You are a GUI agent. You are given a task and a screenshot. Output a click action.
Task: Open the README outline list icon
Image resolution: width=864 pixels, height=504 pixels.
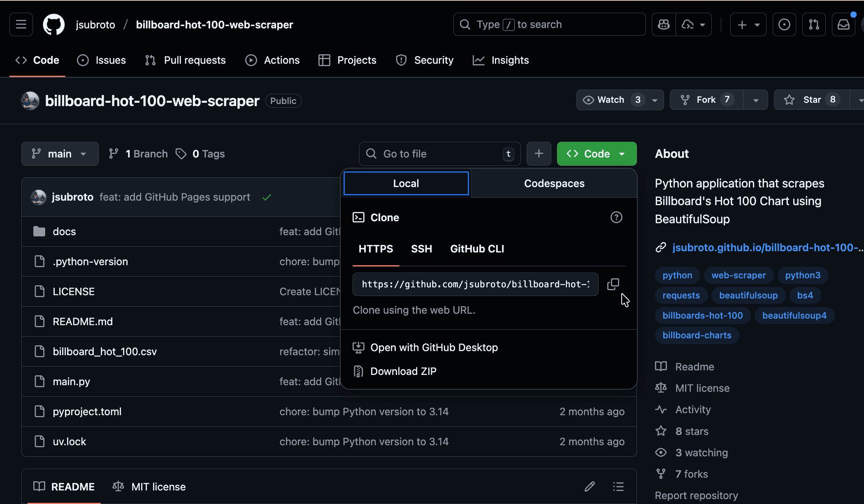pos(618,487)
